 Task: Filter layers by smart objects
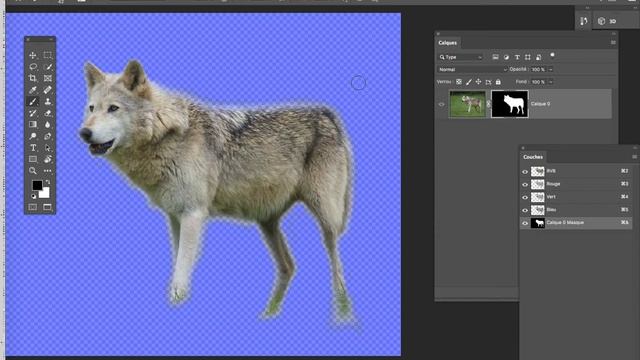coord(538,57)
